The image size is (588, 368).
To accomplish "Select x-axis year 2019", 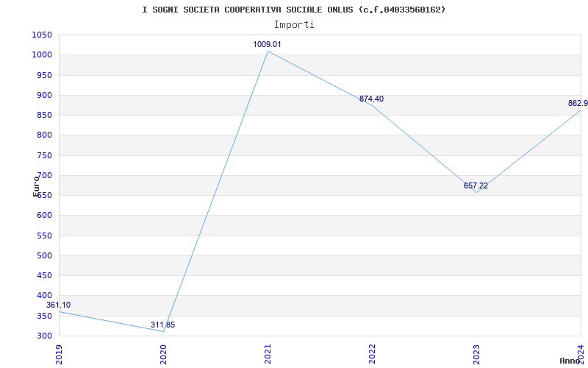I will pyautogui.click(x=59, y=355).
